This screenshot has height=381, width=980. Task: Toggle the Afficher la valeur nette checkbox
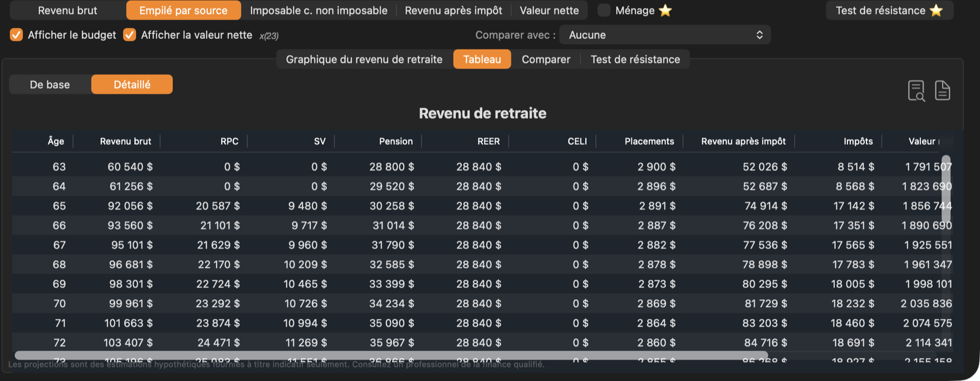click(x=129, y=35)
